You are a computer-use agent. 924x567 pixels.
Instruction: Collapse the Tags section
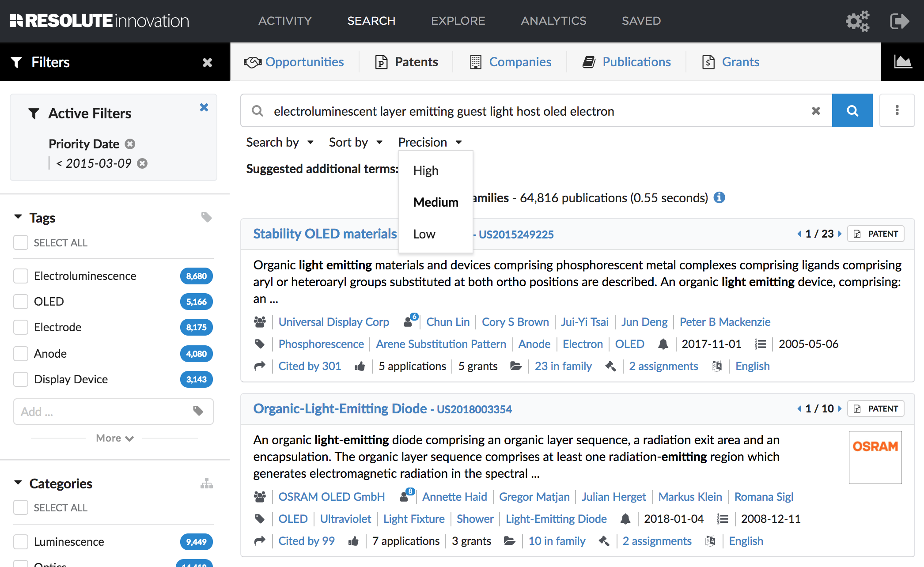pyautogui.click(x=18, y=217)
